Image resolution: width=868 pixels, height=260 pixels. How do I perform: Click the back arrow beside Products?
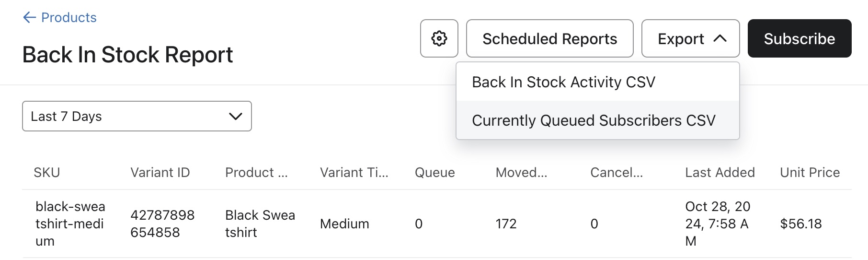[29, 18]
